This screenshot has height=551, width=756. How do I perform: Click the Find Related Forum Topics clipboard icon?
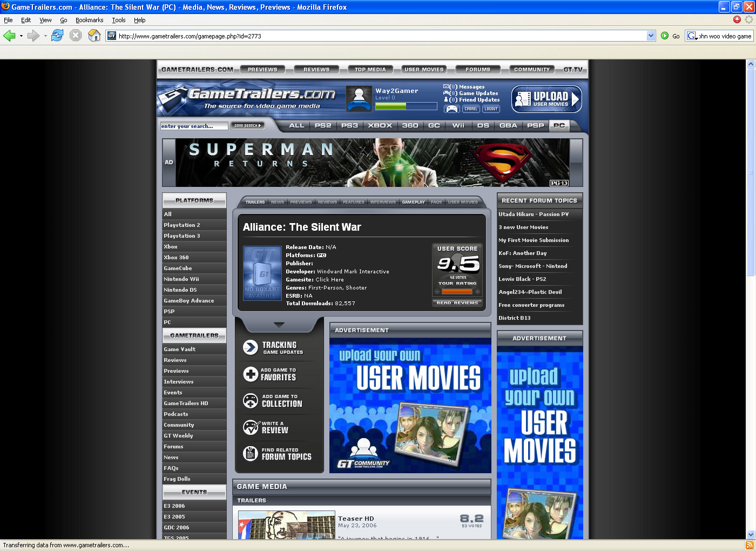click(251, 454)
